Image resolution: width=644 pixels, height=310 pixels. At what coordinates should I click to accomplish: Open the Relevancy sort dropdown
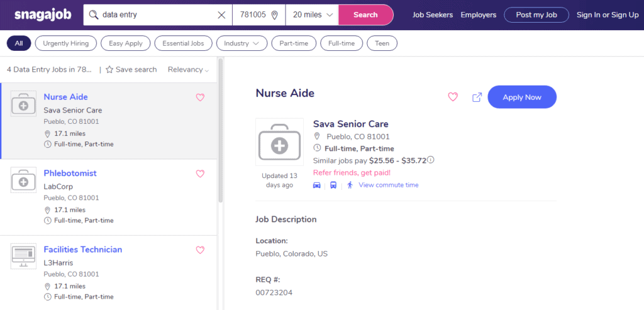188,70
